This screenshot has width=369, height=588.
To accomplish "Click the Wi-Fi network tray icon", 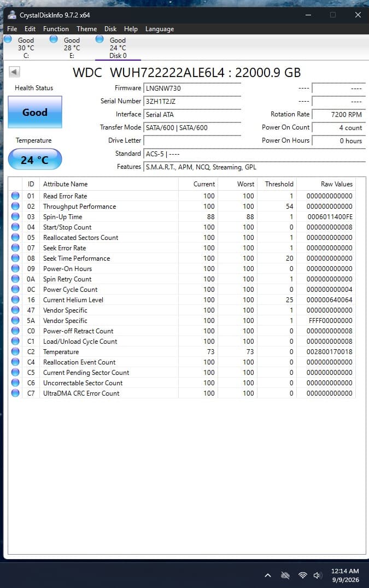I will 303,575.
